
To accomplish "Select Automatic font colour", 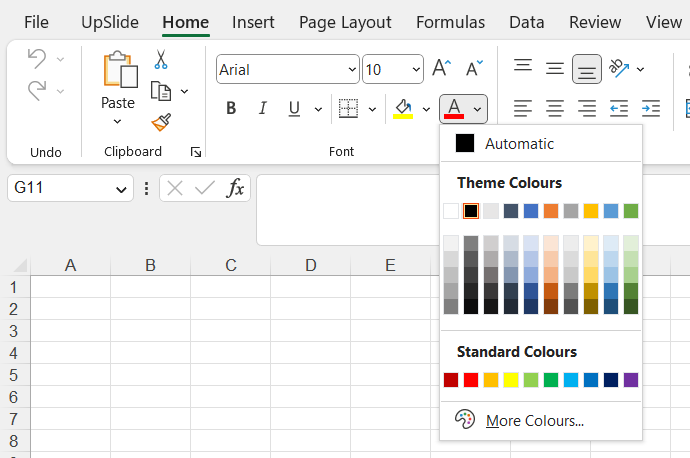I will (519, 144).
